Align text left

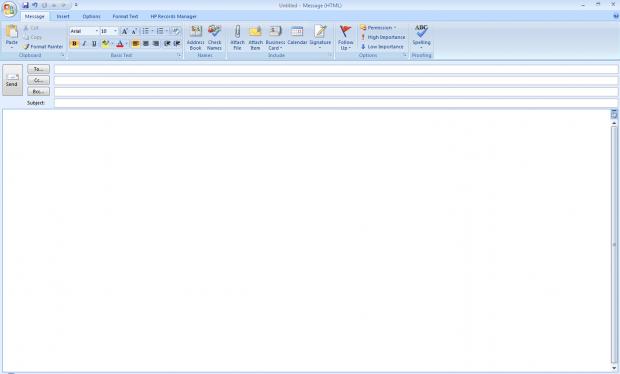point(135,43)
